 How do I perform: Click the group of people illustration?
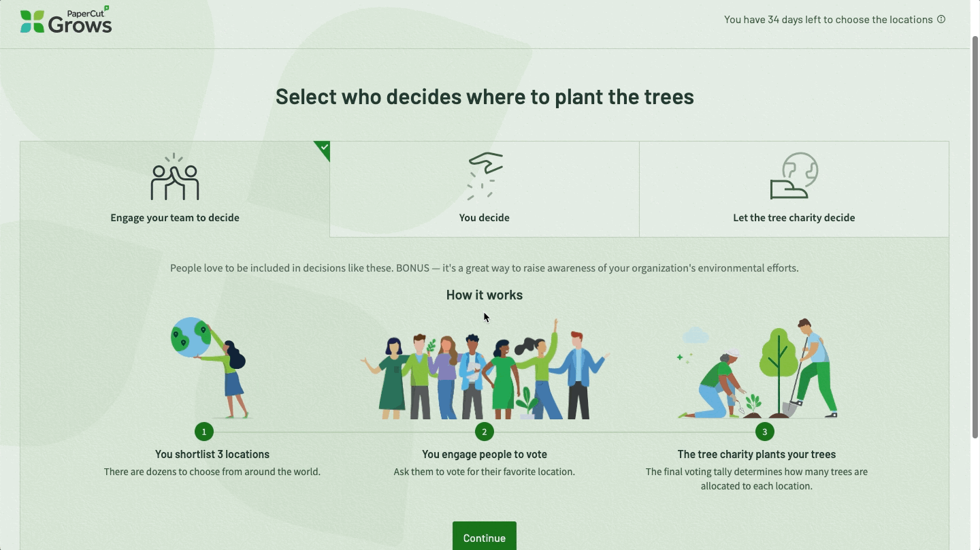[x=484, y=371]
